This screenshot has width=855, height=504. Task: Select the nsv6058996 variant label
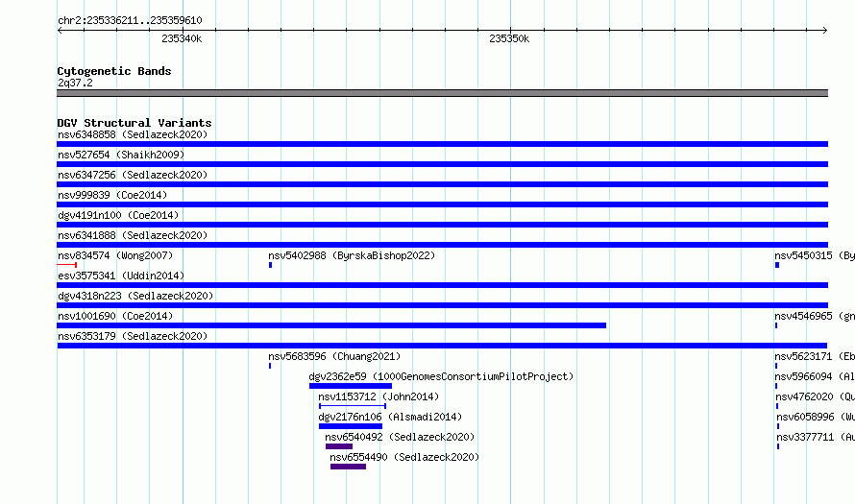tap(816, 417)
